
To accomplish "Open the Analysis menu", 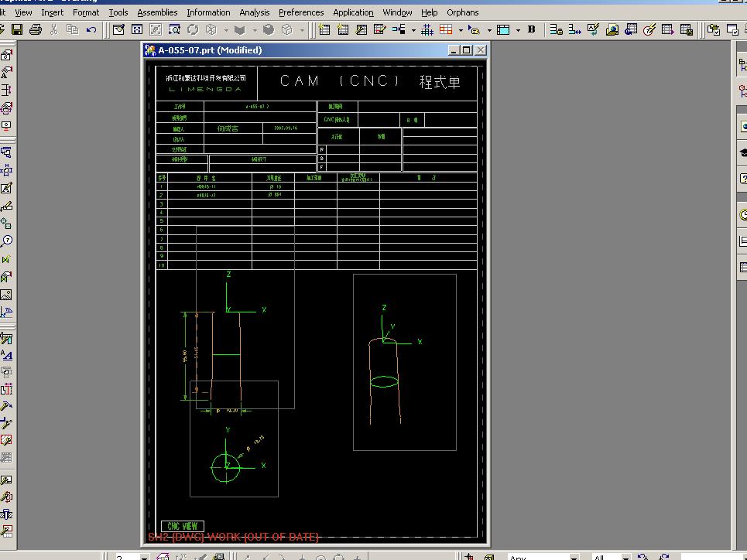I will 255,12.
